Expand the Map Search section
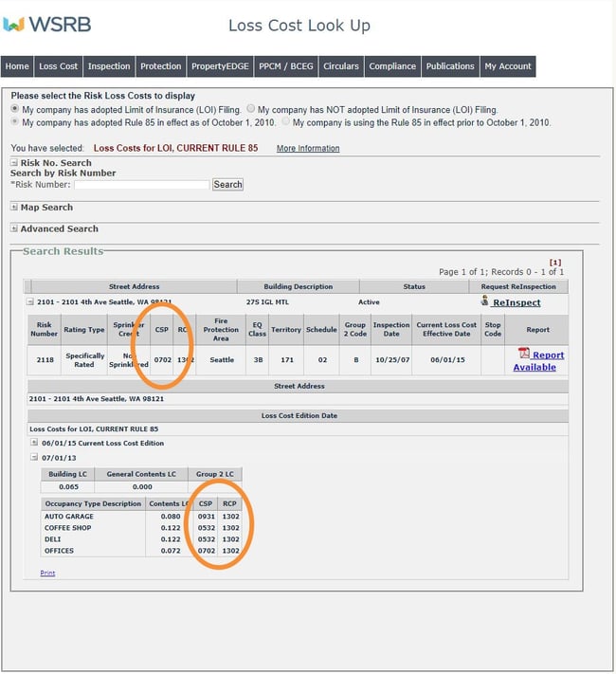 pos(14,207)
